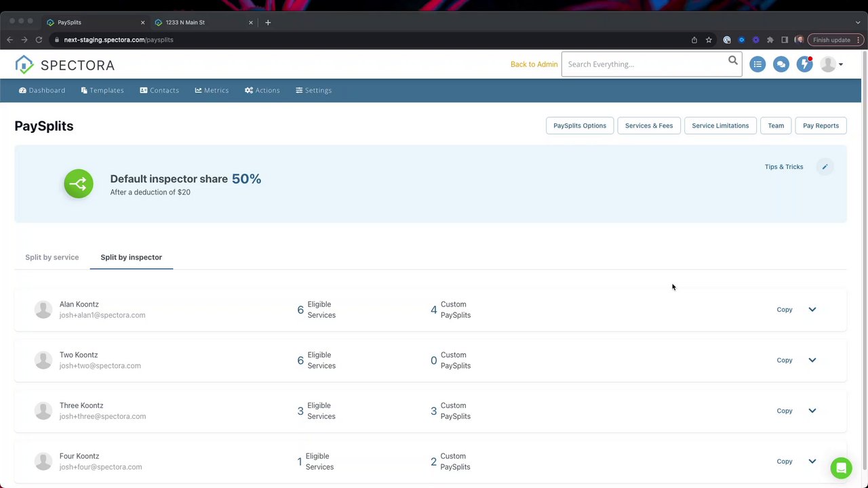
Task: Click the 50% default inspector share value
Action: [246, 179]
